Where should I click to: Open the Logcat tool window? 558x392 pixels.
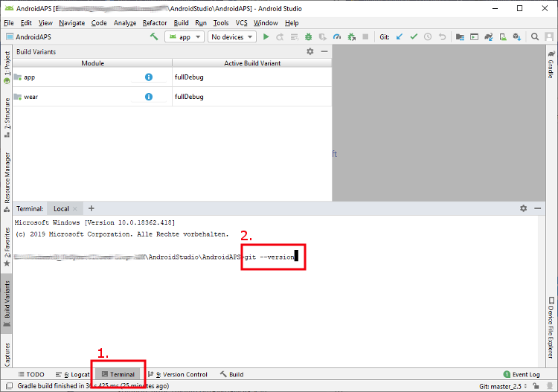[73, 374]
